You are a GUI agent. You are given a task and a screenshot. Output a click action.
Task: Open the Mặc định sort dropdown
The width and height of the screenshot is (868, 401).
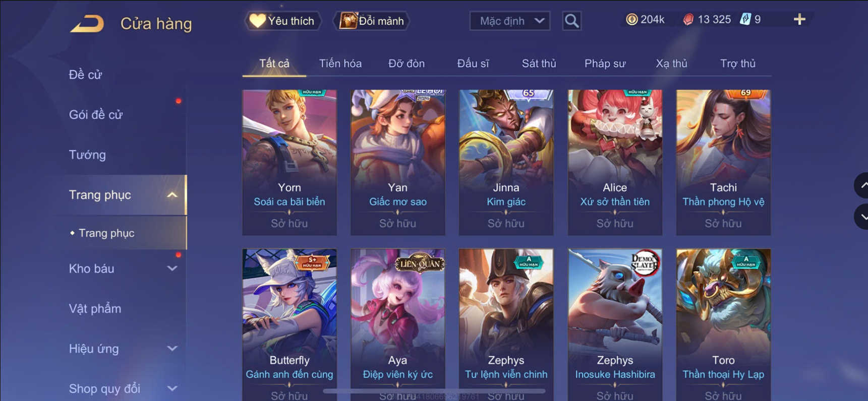(x=509, y=21)
